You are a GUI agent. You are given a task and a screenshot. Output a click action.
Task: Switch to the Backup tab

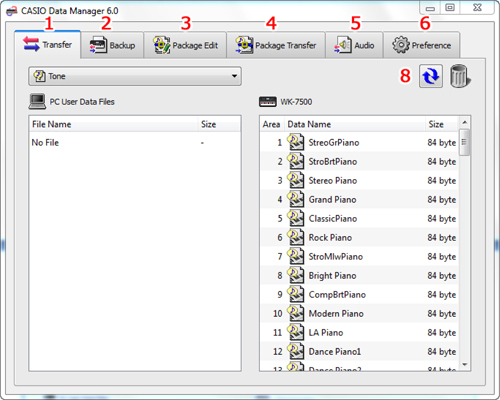click(x=112, y=45)
